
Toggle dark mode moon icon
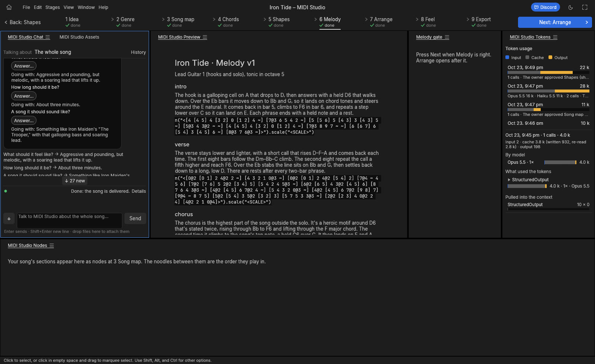570,7
